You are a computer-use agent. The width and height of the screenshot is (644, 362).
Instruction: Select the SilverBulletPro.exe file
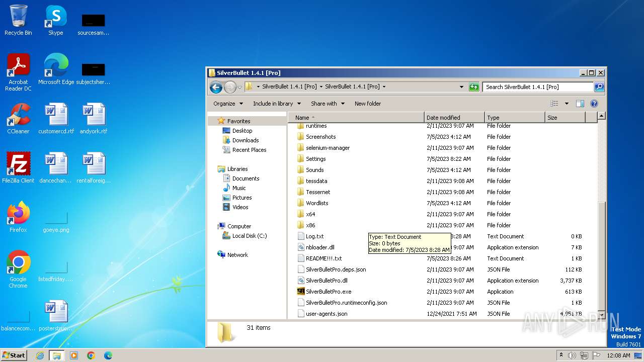pyautogui.click(x=328, y=292)
